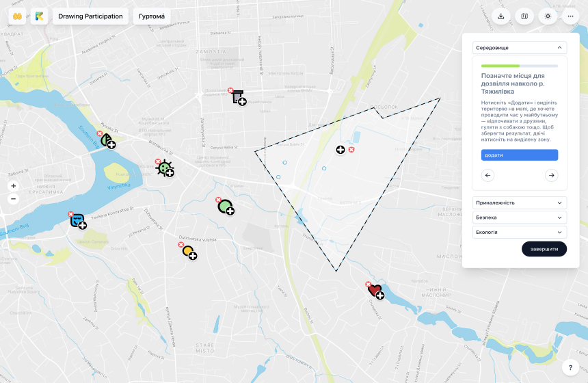Select the green bug marker on map

click(x=164, y=168)
